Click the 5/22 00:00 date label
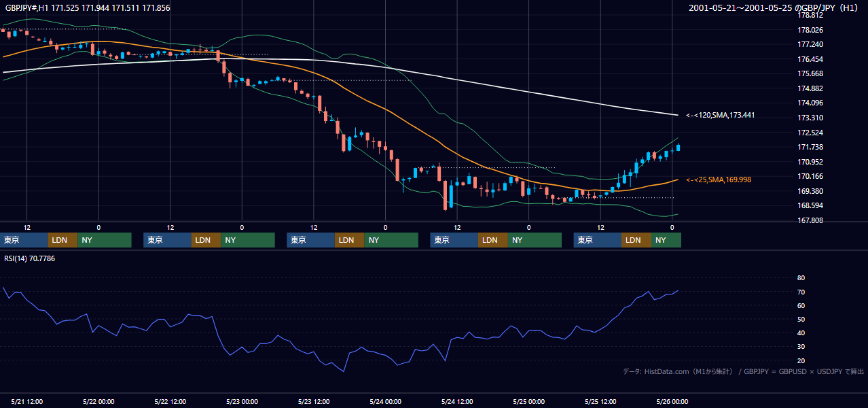Screen dimensions: 868x408 [98, 401]
